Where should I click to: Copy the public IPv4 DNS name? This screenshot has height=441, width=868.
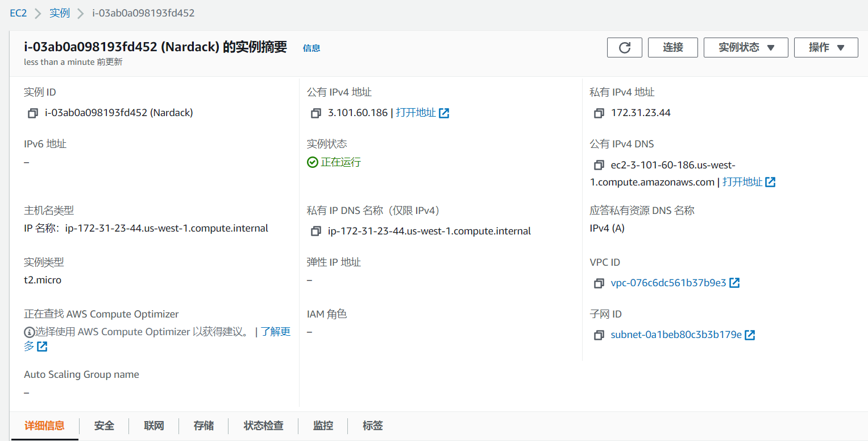coord(599,165)
